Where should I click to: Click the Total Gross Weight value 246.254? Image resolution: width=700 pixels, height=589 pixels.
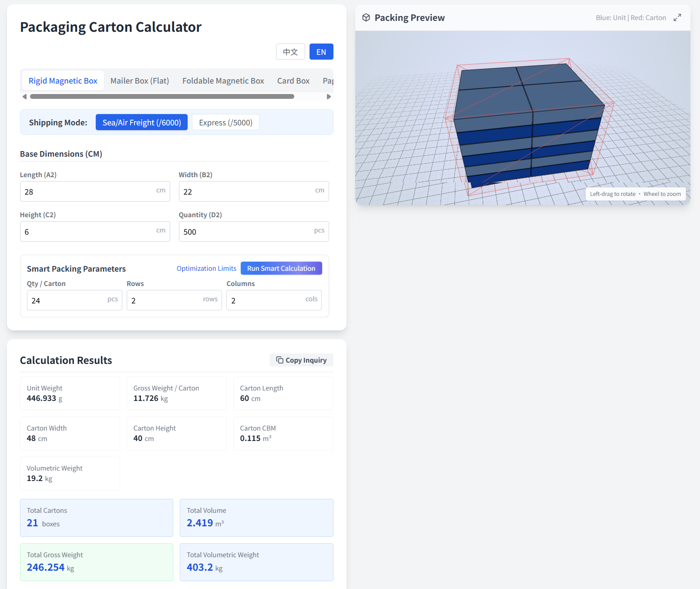pyautogui.click(x=46, y=567)
